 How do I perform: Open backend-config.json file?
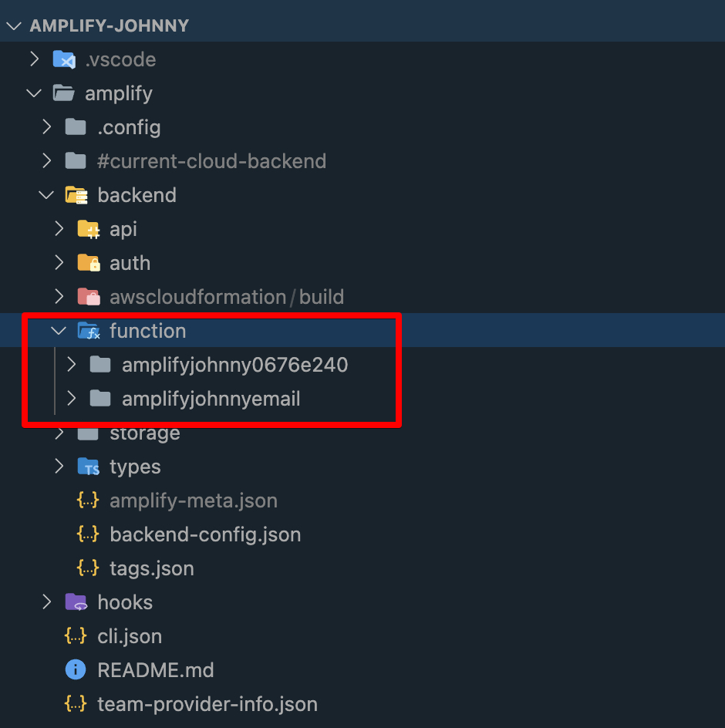[x=205, y=534]
